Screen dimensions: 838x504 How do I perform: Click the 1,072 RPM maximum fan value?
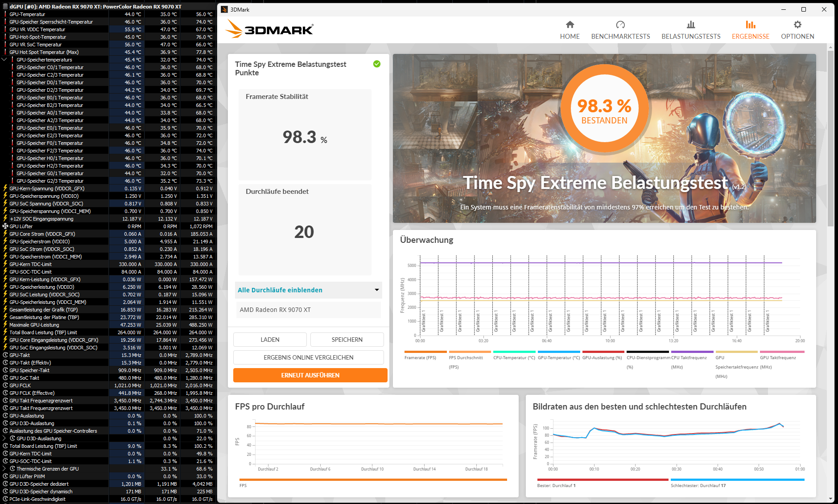coord(201,226)
